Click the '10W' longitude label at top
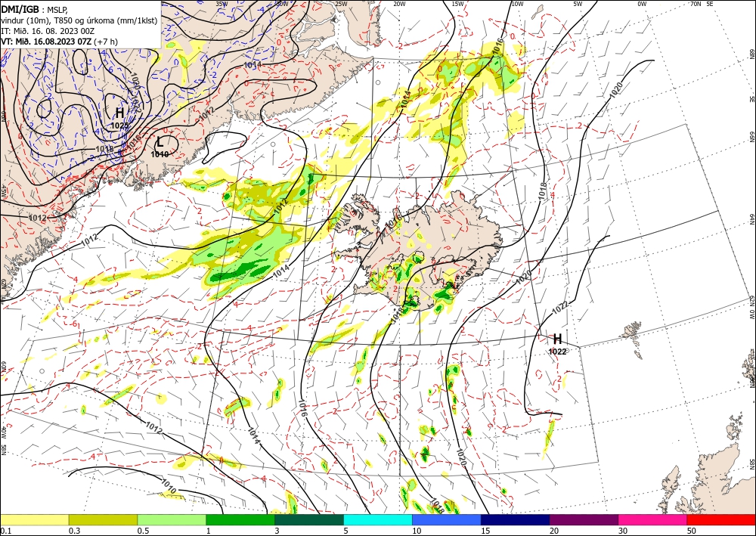The image size is (756, 536). tap(517, 3)
